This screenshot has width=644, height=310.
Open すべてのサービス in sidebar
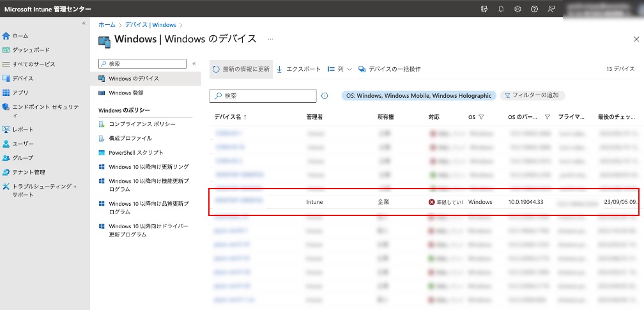click(29, 64)
